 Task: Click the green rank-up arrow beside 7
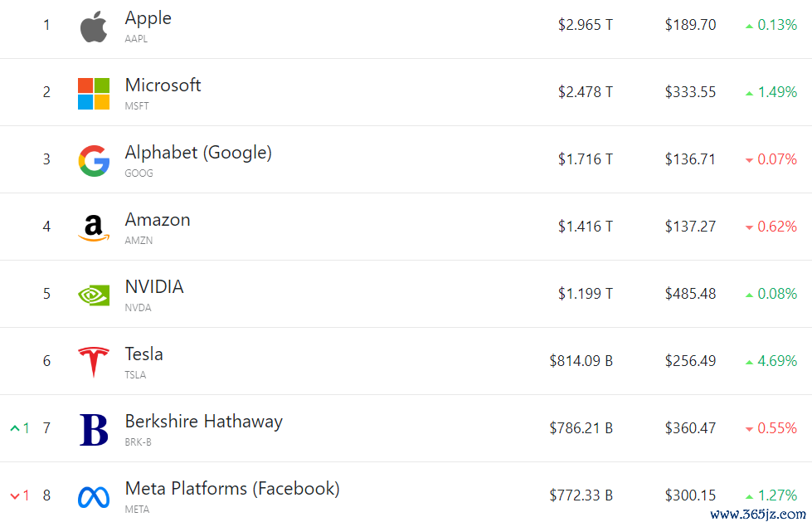tap(15, 428)
